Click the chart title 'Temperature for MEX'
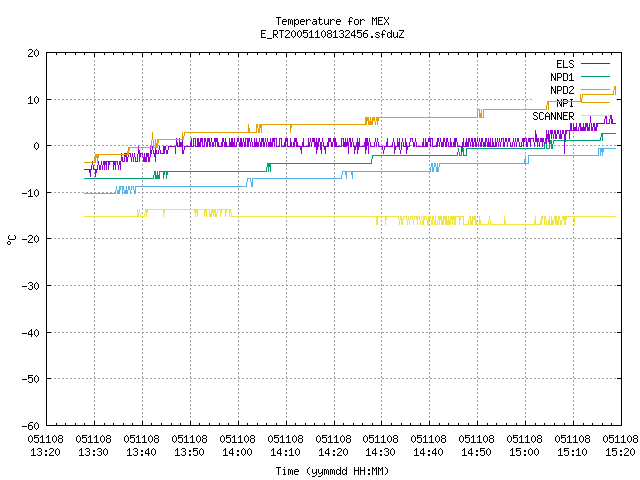 click(332, 21)
